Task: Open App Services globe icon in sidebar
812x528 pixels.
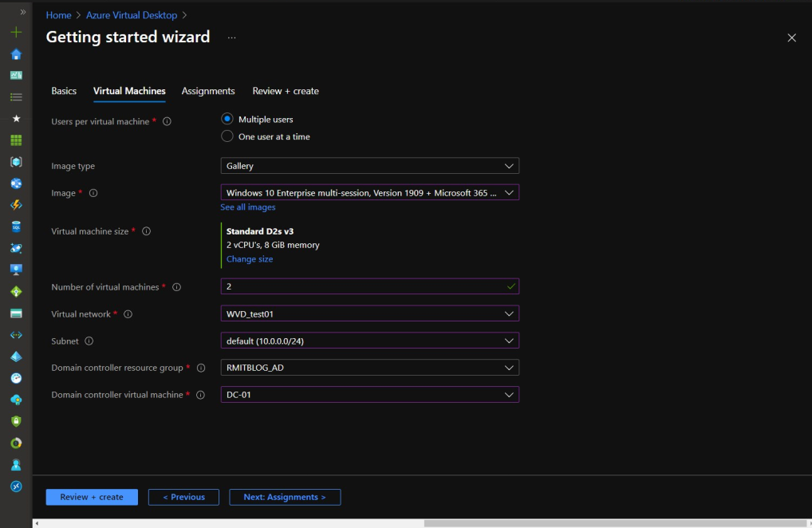Action: [16, 183]
